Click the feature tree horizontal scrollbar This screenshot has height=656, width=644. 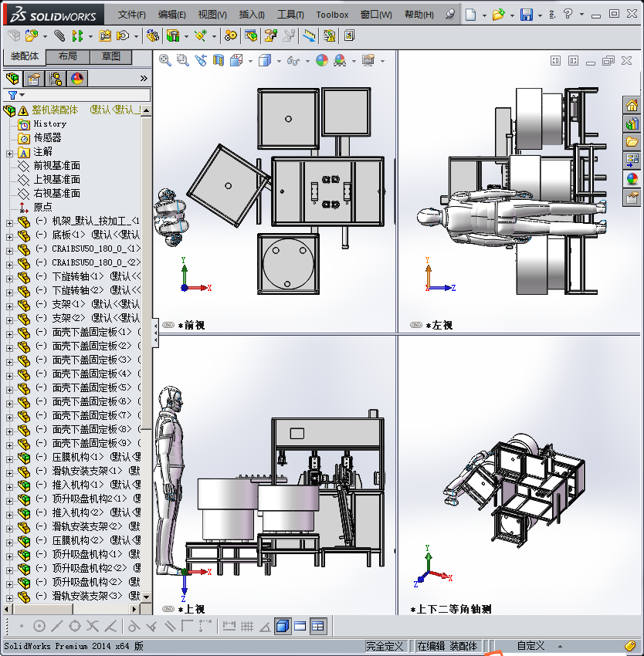(x=72, y=609)
